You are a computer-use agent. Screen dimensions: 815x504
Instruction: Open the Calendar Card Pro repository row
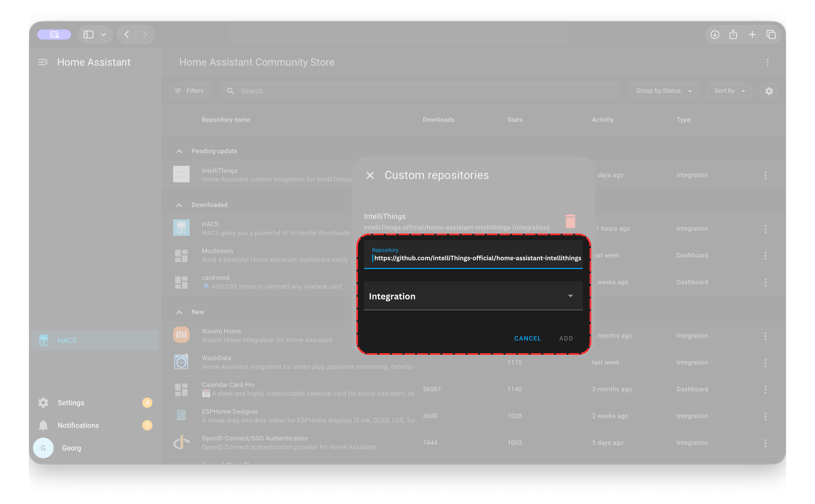[473, 389]
